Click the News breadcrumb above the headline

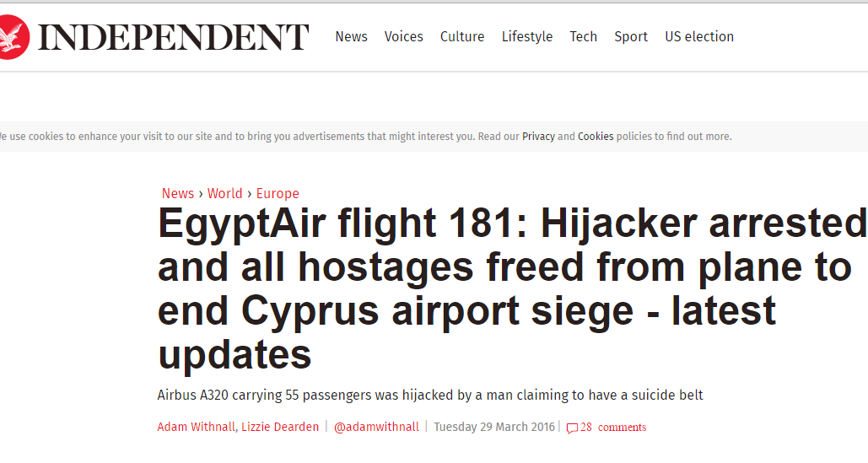178,194
